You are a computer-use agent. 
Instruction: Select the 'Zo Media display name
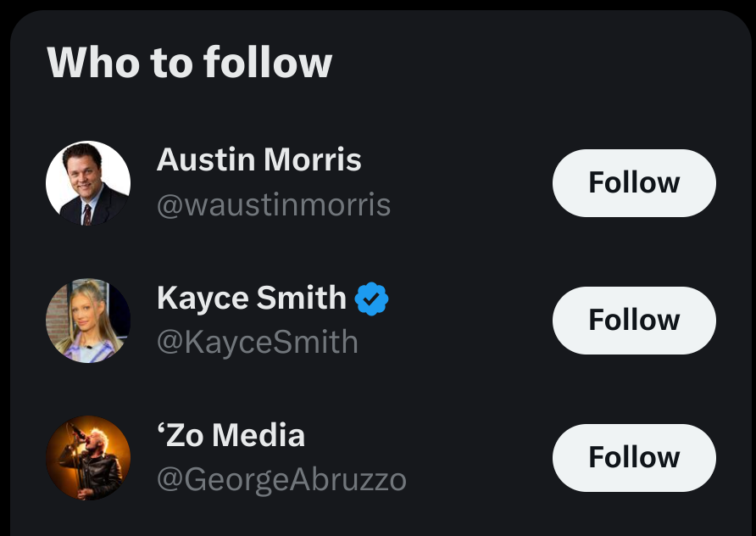pos(231,435)
